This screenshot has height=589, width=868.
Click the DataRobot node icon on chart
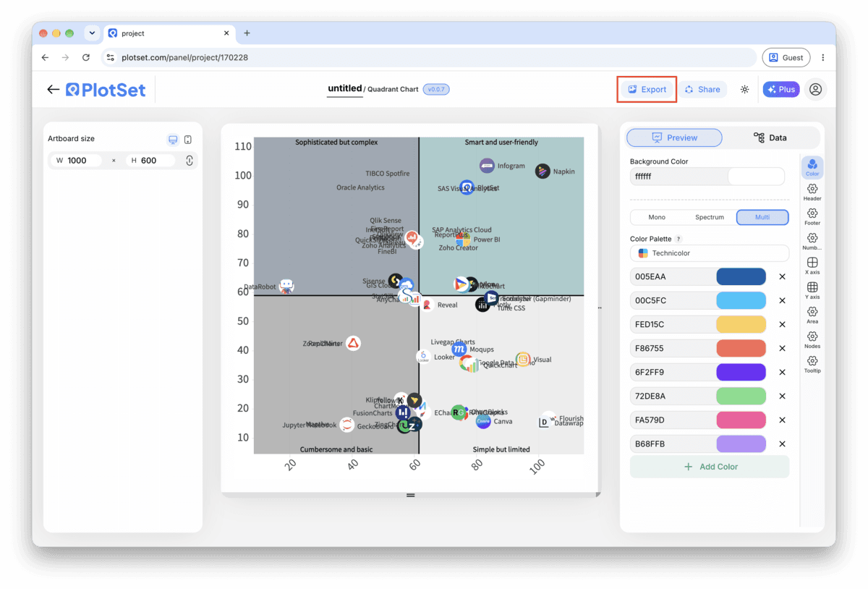click(x=286, y=287)
